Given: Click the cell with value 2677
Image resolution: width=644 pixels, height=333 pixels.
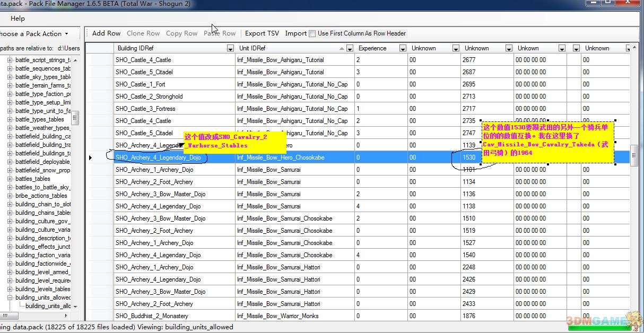Looking at the screenshot, I should tap(487, 60).
